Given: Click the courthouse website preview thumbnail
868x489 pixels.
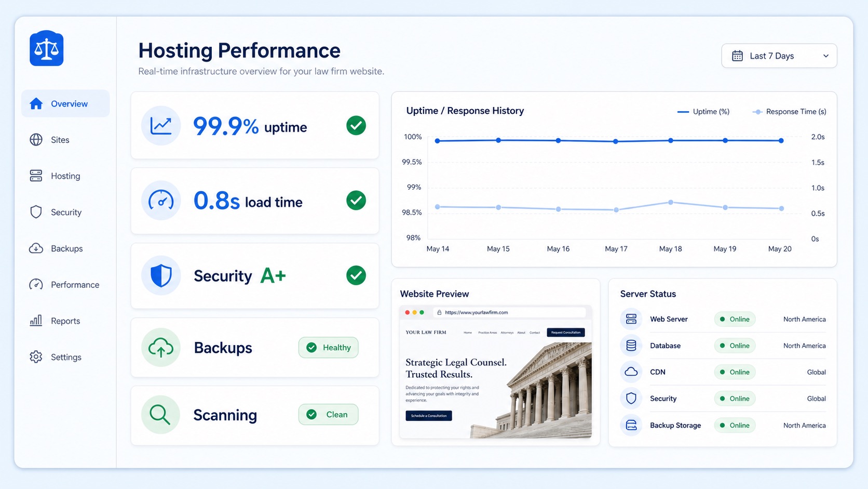Looking at the screenshot, I should pos(496,372).
